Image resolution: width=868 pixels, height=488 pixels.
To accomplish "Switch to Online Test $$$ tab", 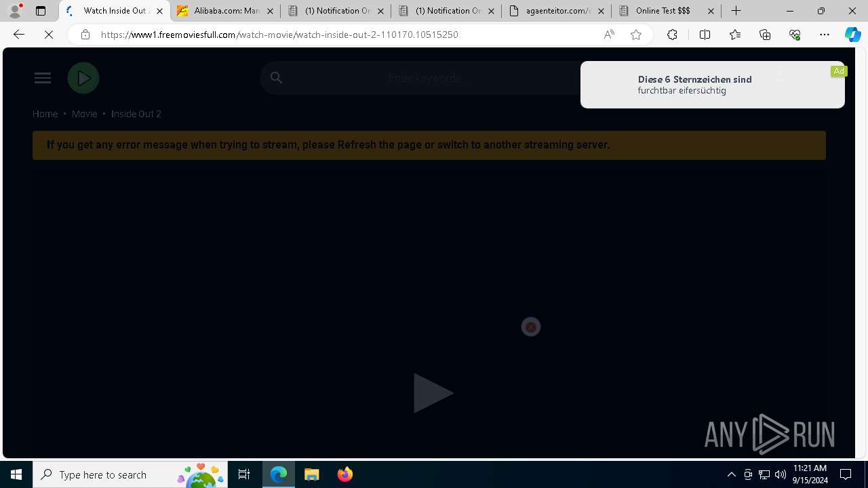I will coord(666,11).
